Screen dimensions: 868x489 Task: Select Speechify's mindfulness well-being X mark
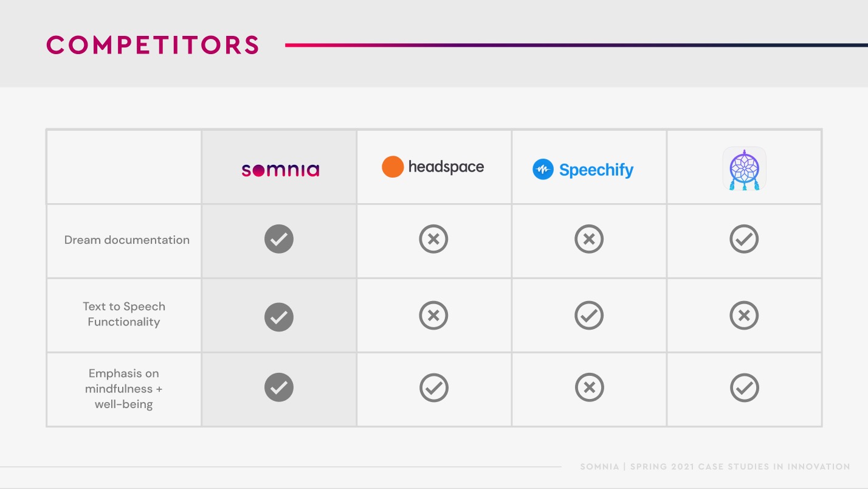[589, 387]
